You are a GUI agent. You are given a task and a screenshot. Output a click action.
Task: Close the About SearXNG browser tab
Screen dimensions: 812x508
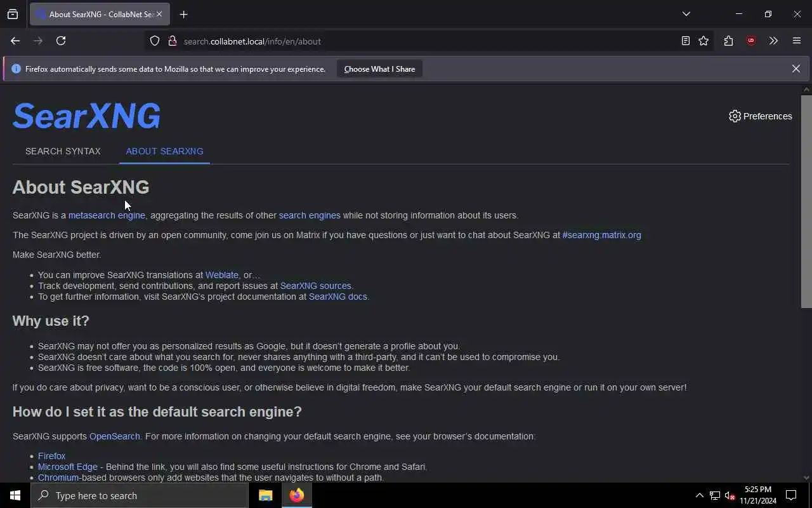(159, 14)
